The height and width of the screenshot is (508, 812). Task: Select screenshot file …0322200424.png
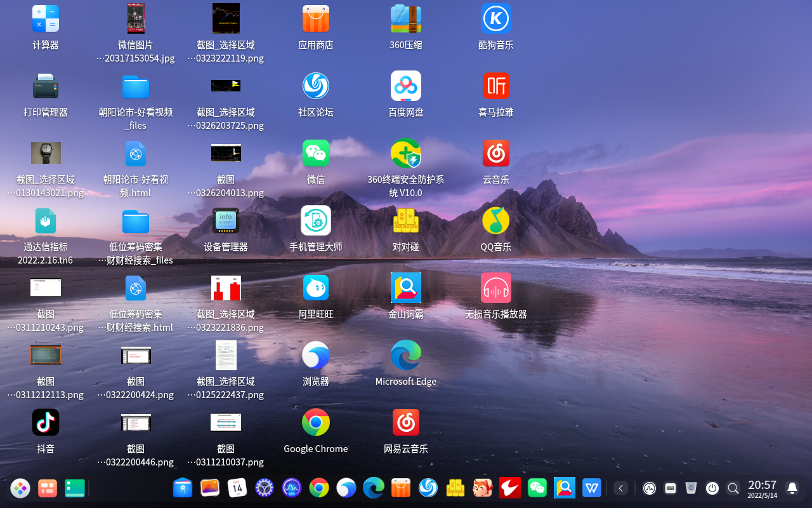click(x=136, y=355)
